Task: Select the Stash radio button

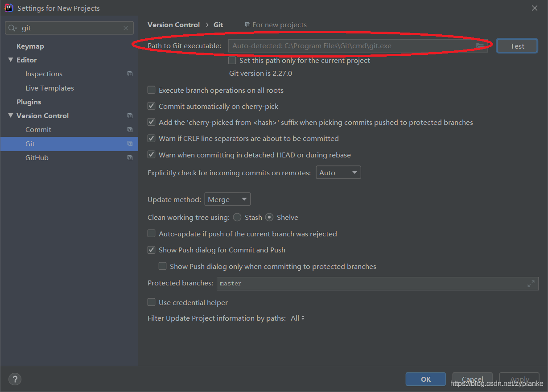Action: point(237,217)
